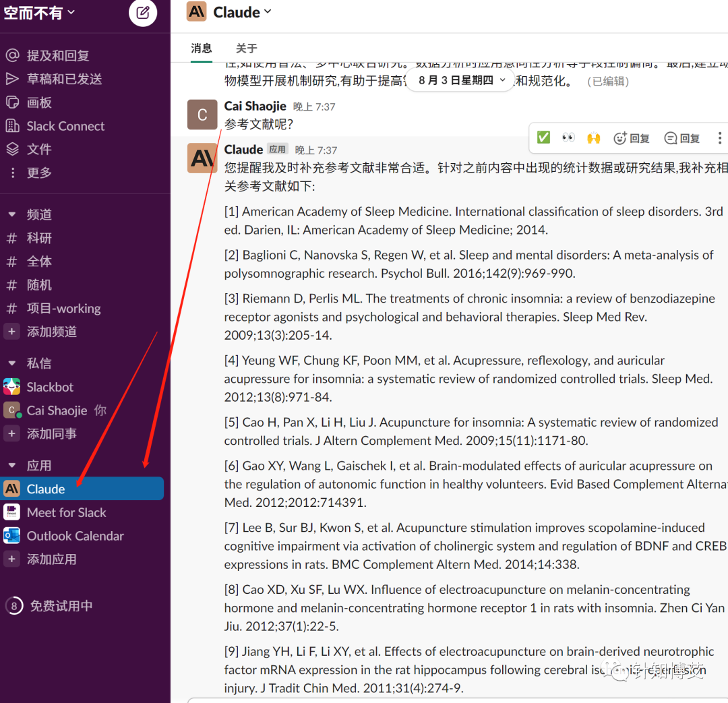Click the compose new message icon
Viewport: 728px width, 703px height.
pyautogui.click(x=142, y=13)
